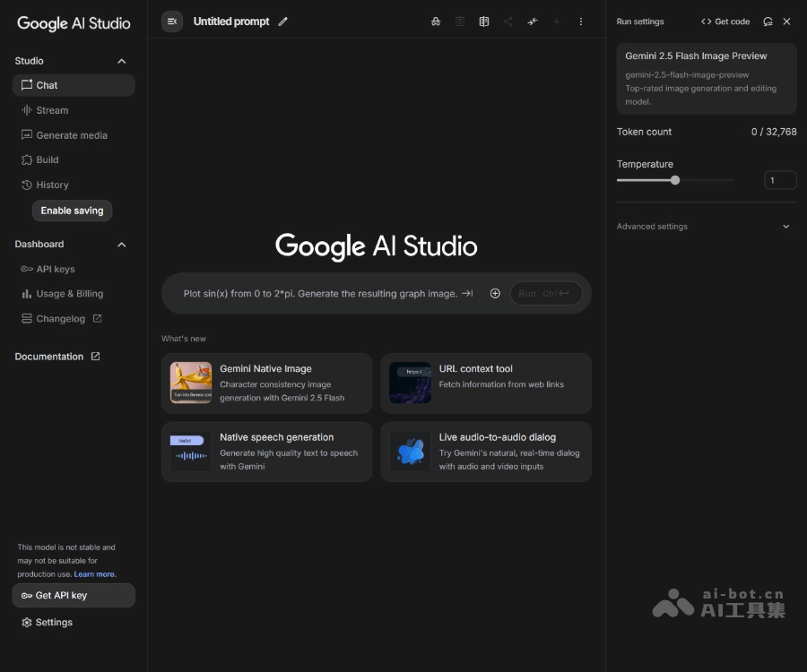The image size is (807, 672).
Task: Open the three-dot more options menu
Action: click(580, 22)
